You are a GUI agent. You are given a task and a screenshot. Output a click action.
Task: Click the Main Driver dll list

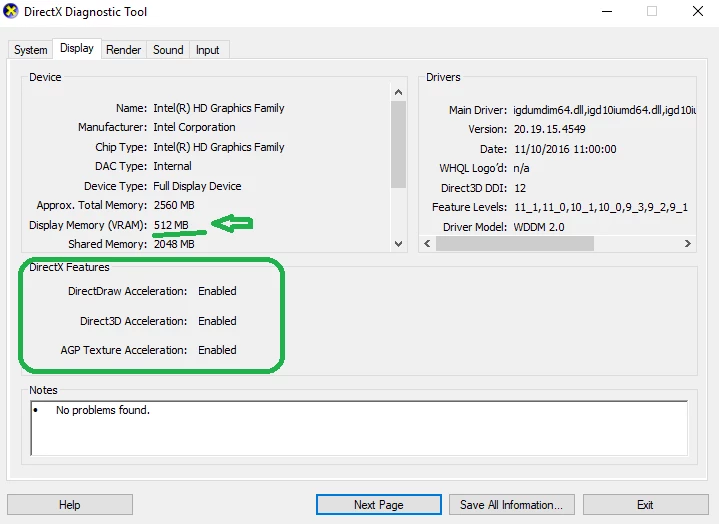tap(604, 110)
